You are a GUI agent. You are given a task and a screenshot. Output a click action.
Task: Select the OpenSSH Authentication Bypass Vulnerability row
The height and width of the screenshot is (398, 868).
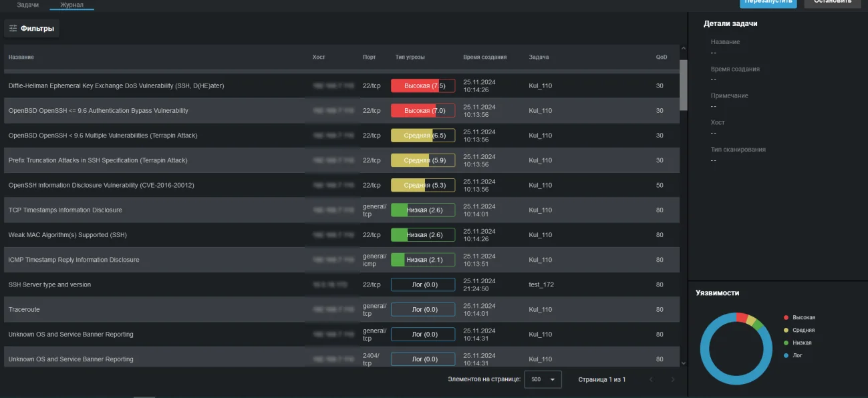(341, 111)
